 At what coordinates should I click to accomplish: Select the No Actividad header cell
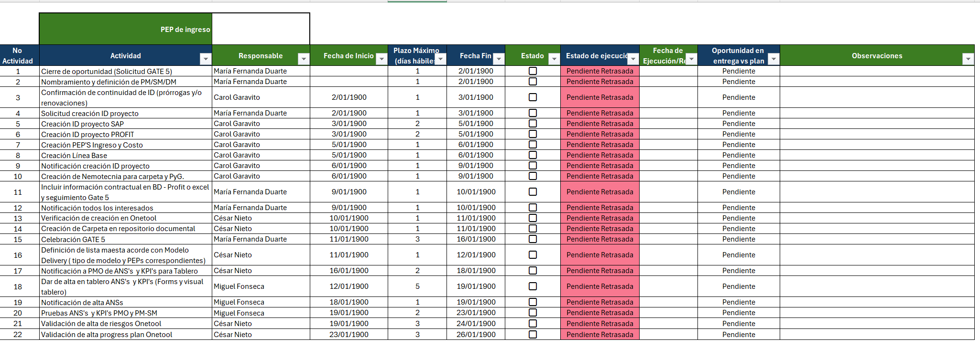click(19, 55)
